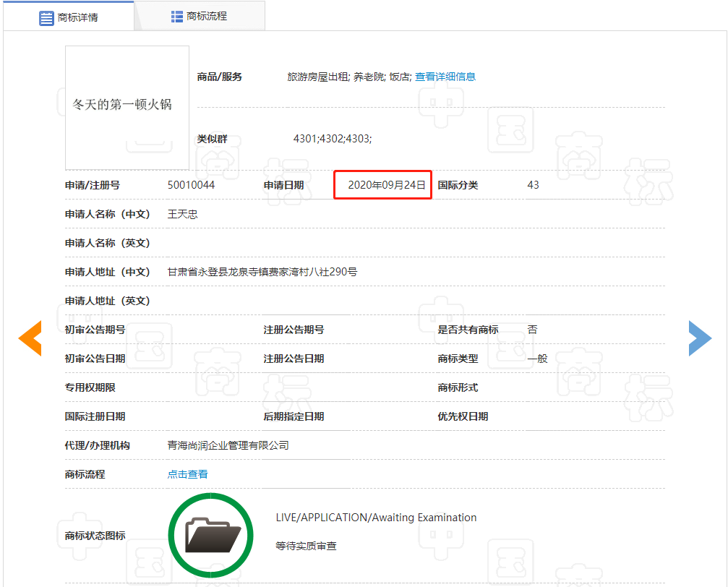The width and height of the screenshot is (728, 587).
Task: Click the list icon on 商标详情 tab
Action: pyautogui.click(x=47, y=17)
